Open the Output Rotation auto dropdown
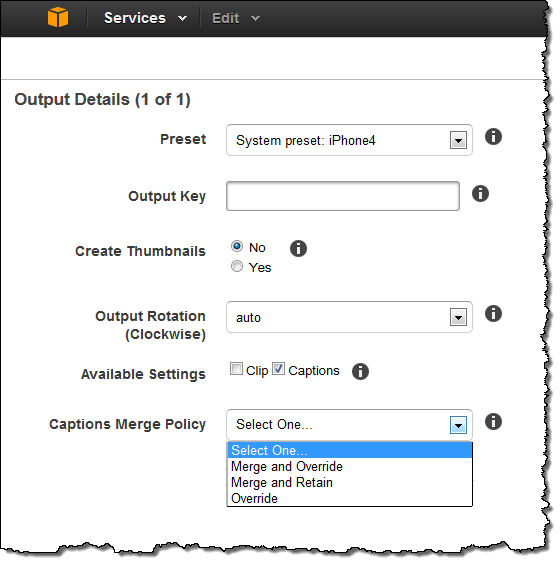The image size is (560, 563). (x=458, y=317)
